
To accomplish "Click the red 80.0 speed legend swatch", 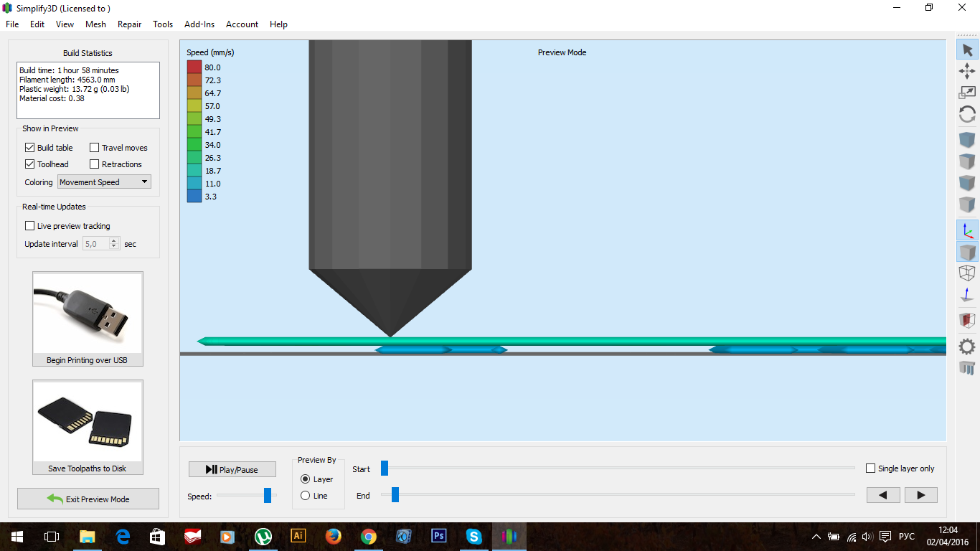I will [x=194, y=67].
